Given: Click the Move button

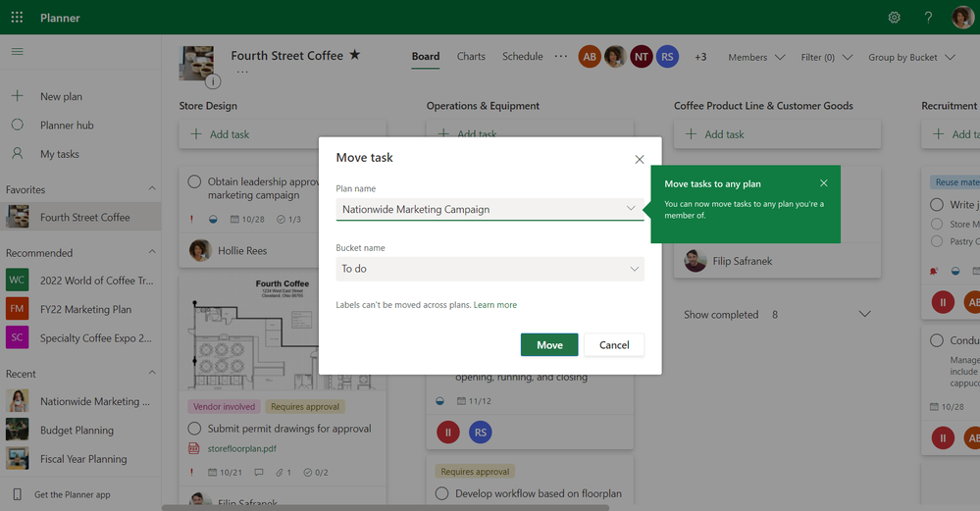Looking at the screenshot, I should tap(549, 345).
